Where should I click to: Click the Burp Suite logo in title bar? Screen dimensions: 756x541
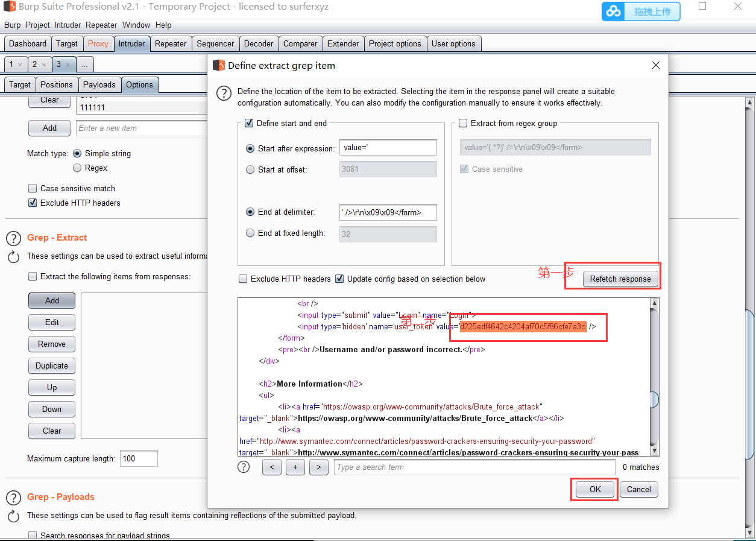click(8, 7)
